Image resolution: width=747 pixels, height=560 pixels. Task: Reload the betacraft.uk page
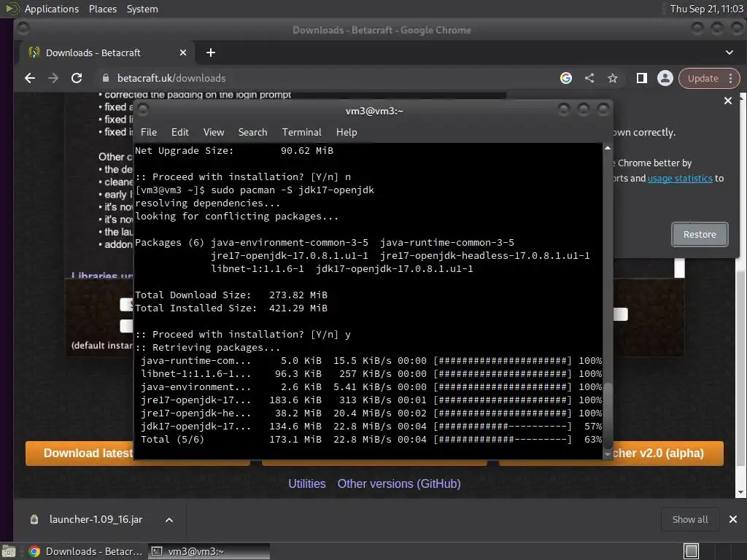(x=77, y=78)
